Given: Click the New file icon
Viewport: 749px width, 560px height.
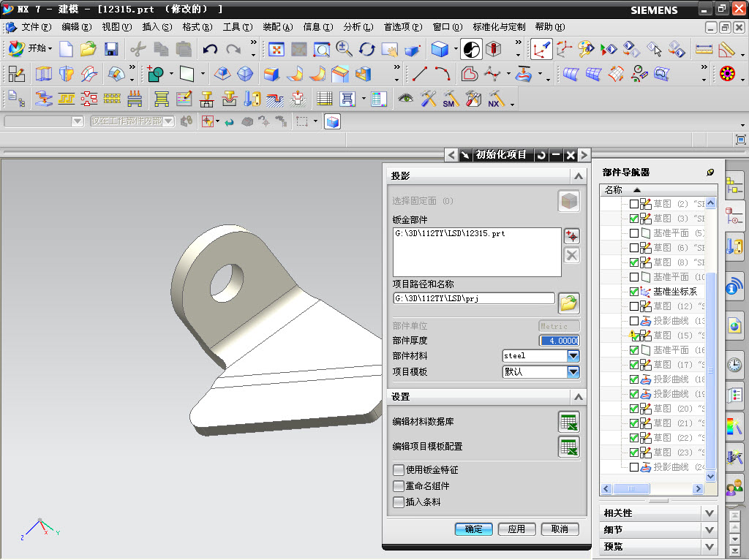Looking at the screenshot, I should pyautogui.click(x=66, y=49).
